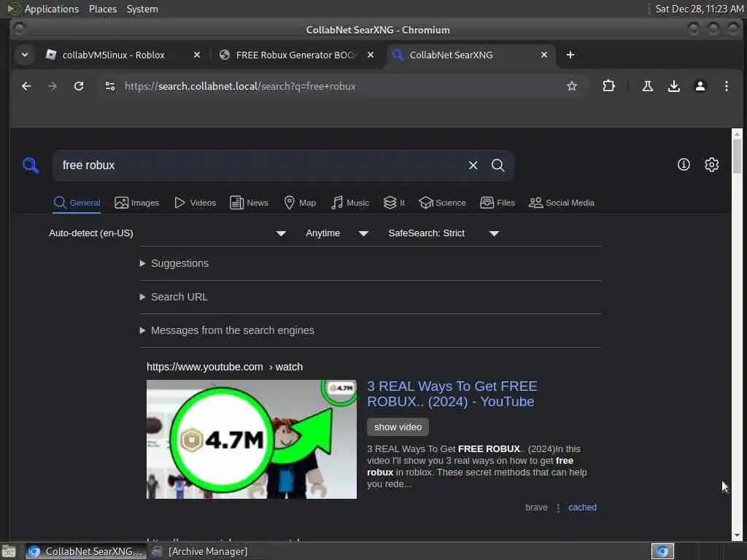Open a new browser tab
The width and height of the screenshot is (747, 560).
570,55
